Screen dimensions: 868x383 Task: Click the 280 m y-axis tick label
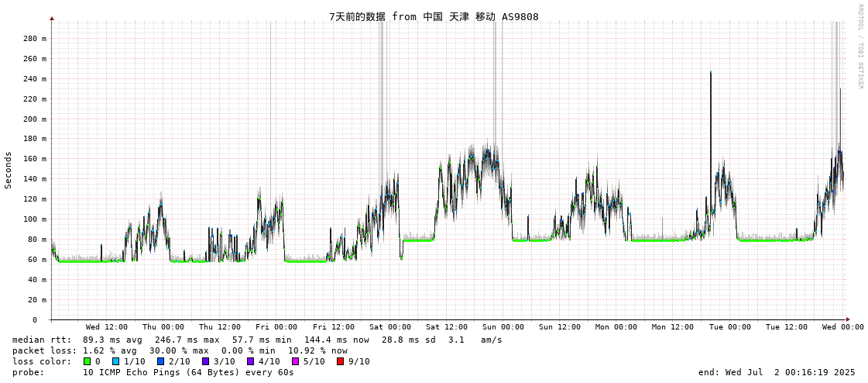click(36, 38)
